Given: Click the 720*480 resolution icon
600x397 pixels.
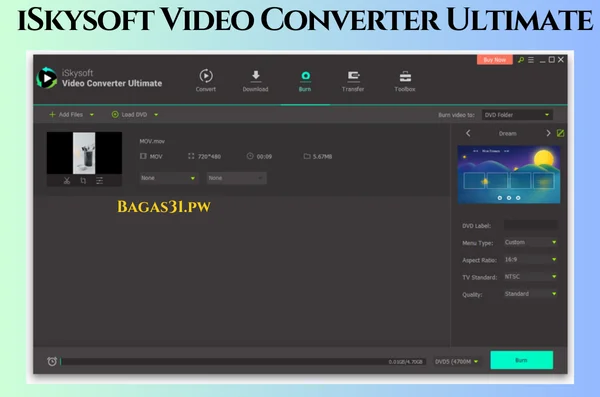Looking at the screenshot, I should pyautogui.click(x=191, y=156).
